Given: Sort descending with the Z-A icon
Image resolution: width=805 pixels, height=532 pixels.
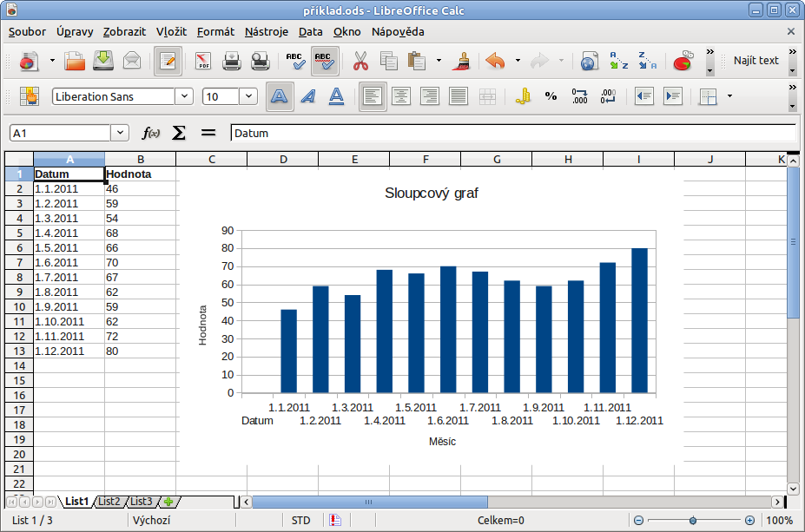Looking at the screenshot, I should (x=648, y=61).
